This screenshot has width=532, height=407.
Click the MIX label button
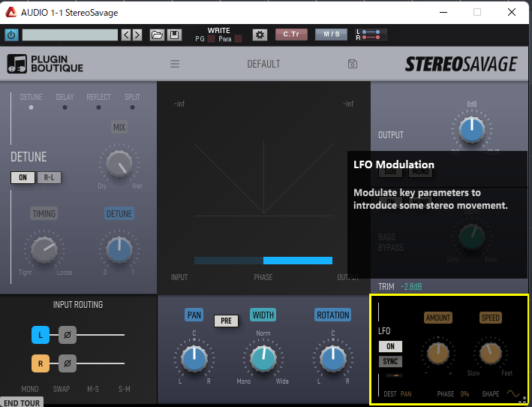[x=119, y=128]
